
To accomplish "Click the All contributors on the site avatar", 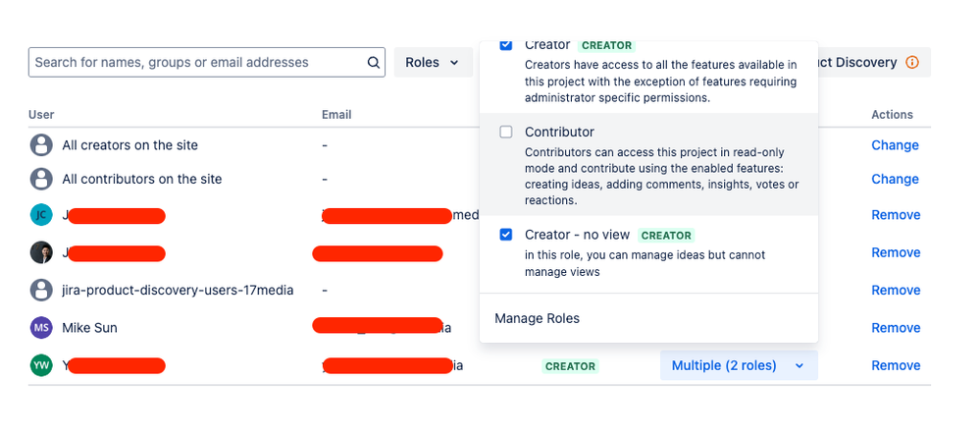I will pyautogui.click(x=41, y=179).
